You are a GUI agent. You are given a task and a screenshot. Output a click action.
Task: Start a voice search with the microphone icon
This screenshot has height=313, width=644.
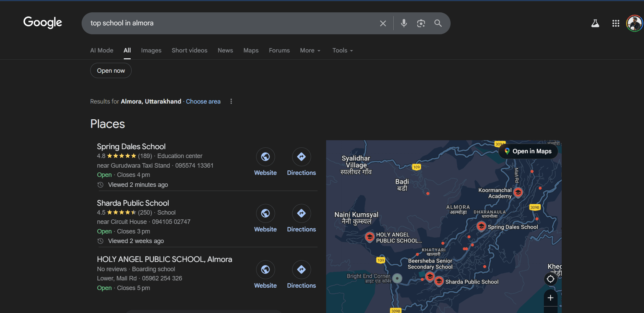404,23
